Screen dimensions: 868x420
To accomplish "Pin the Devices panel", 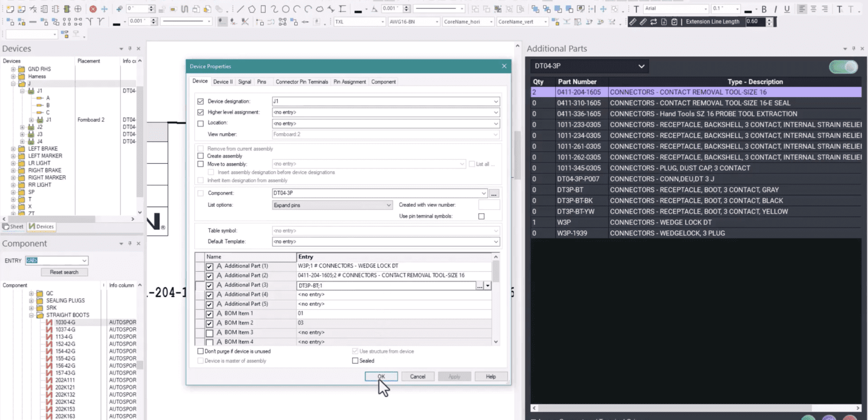I will coord(130,49).
